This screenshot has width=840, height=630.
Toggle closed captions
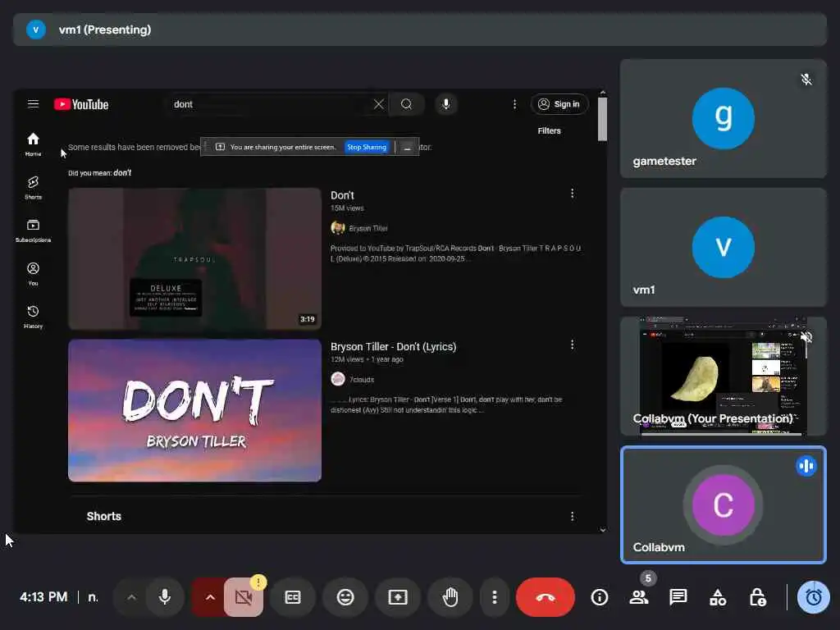click(293, 597)
